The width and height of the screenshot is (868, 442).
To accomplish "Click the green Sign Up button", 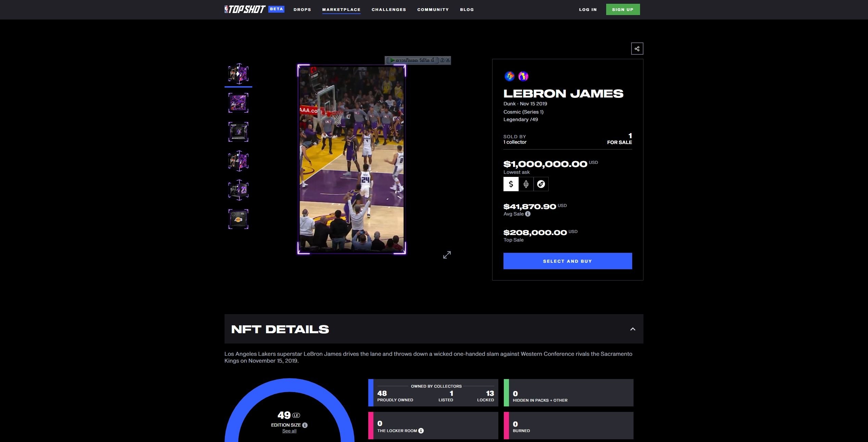I will point(623,10).
